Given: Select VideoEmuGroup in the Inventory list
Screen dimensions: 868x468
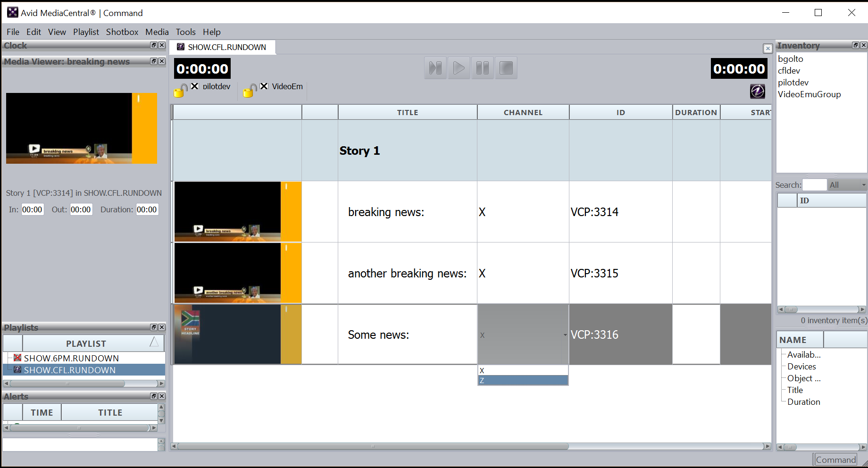Looking at the screenshot, I should coord(809,94).
